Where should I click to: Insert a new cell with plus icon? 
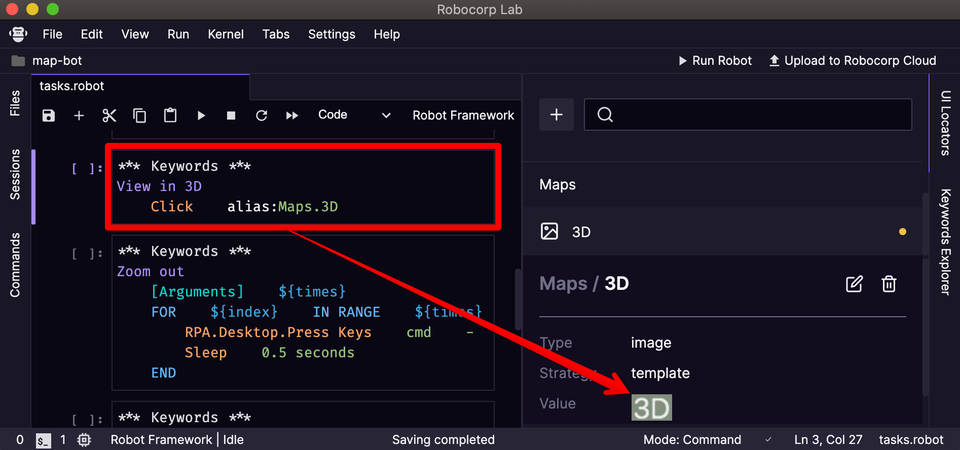pos(79,116)
